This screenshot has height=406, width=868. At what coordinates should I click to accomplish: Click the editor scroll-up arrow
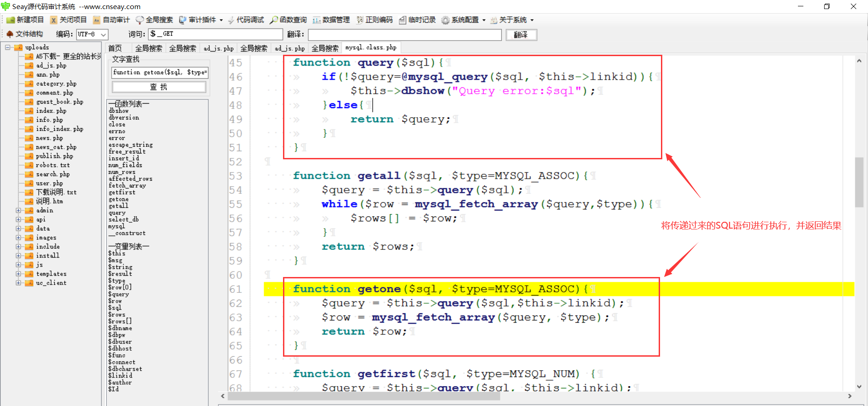click(859, 61)
